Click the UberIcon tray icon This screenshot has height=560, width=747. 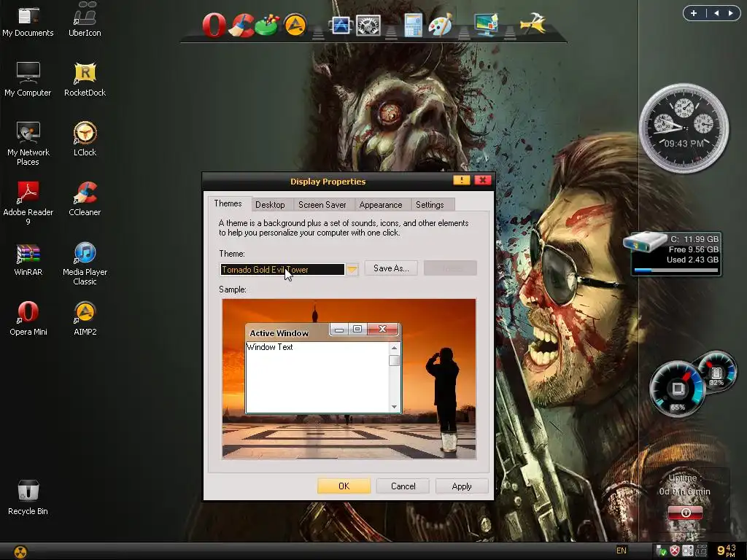[x=701, y=551]
